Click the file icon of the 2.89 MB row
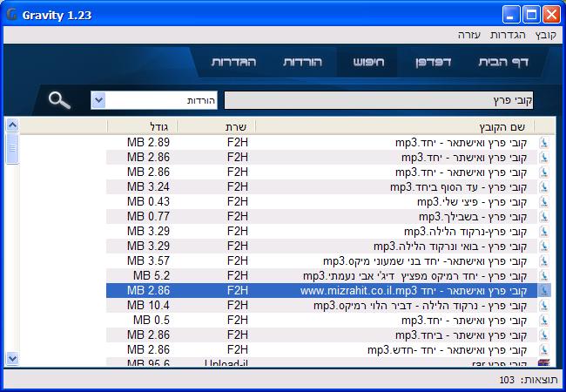This screenshot has width=566, height=392. pyautogui.click(x=543, y=143)
